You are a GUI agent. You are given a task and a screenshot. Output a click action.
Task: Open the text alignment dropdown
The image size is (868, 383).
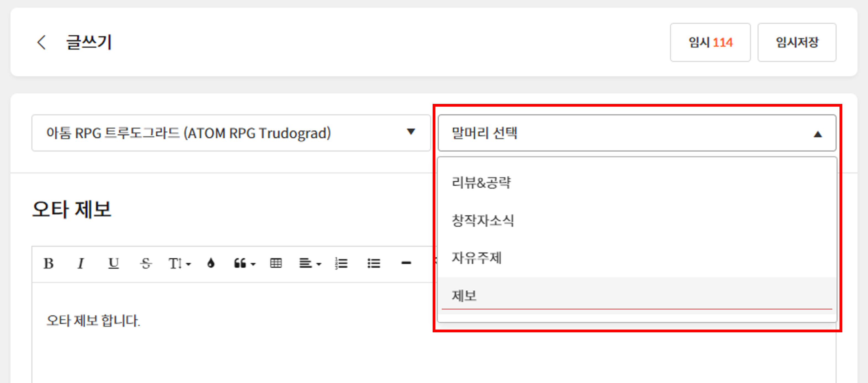coord(310,263)
